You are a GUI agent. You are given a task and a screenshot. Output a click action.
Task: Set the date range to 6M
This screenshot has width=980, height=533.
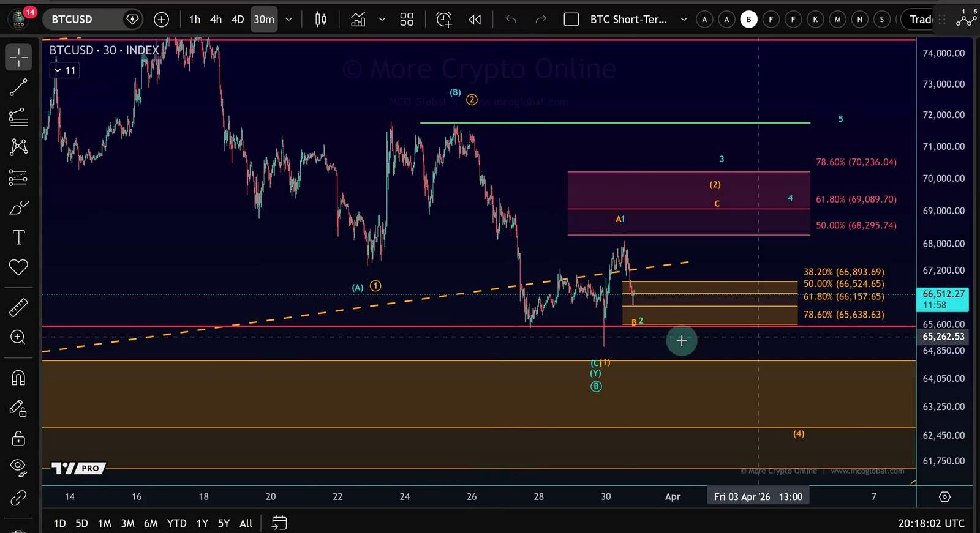pos(151,523)
